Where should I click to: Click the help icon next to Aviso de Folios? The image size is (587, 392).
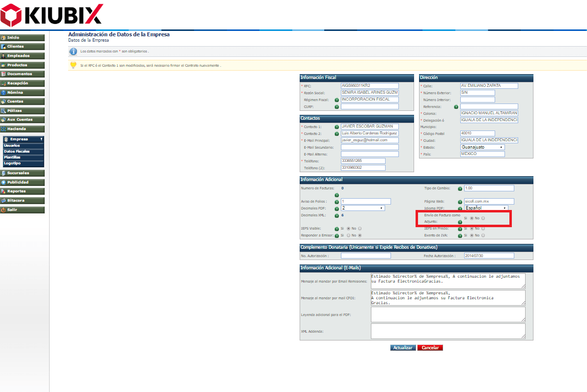click(337, 201)
